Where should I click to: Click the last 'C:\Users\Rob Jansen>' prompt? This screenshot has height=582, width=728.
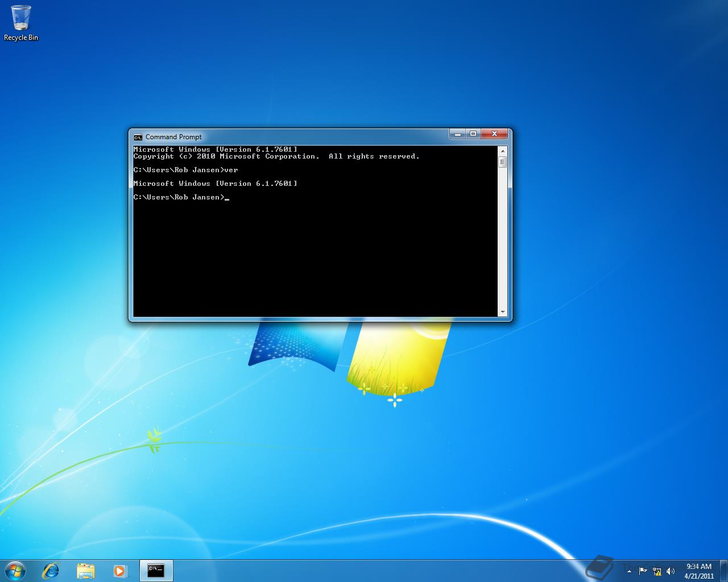[x=179, y=197]
